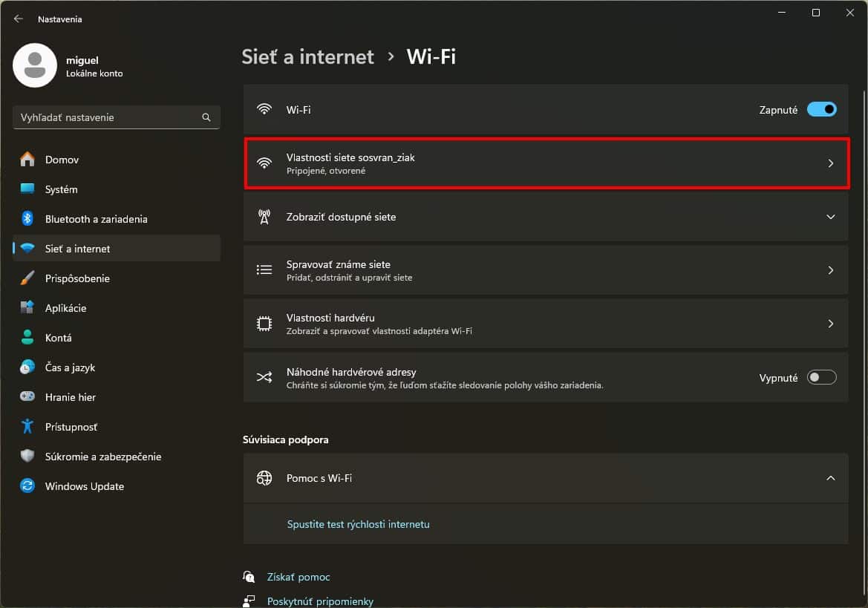This screenshot has width=868, height=608.
Task: Open the Vlastnosti hardvéru row
Action: (x=546, y=324)
